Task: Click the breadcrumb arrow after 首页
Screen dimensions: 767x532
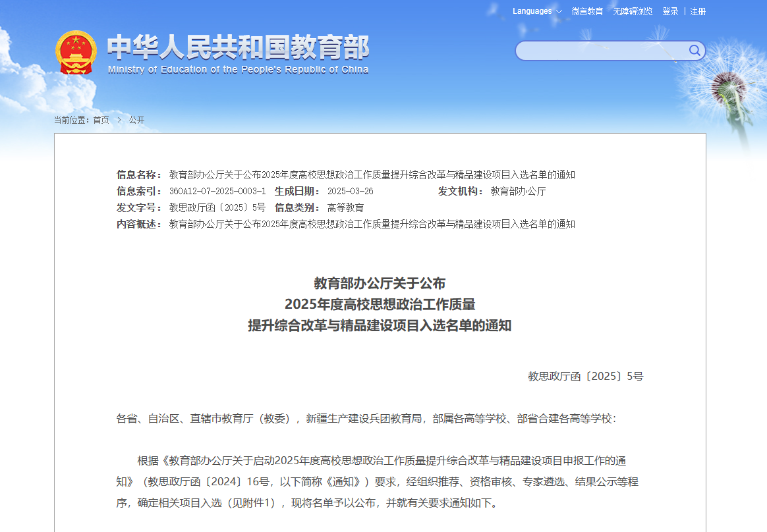Action: [x=119, y=120]
